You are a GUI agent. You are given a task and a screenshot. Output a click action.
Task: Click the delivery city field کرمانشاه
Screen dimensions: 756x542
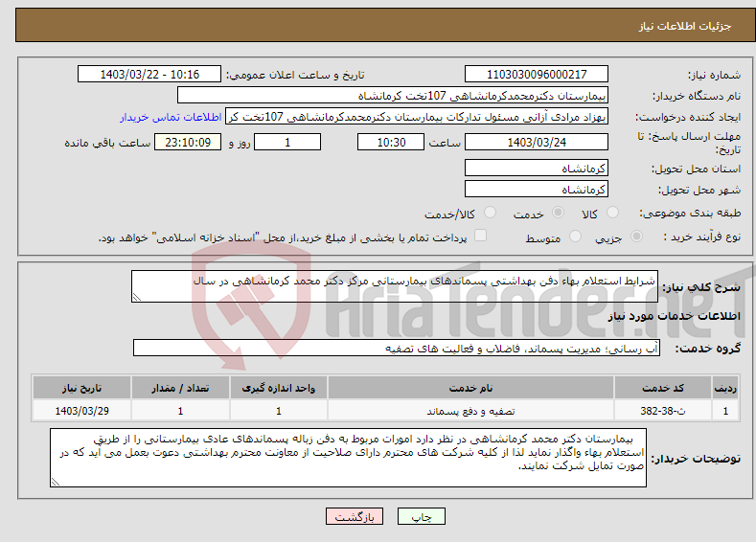[537, 189]
